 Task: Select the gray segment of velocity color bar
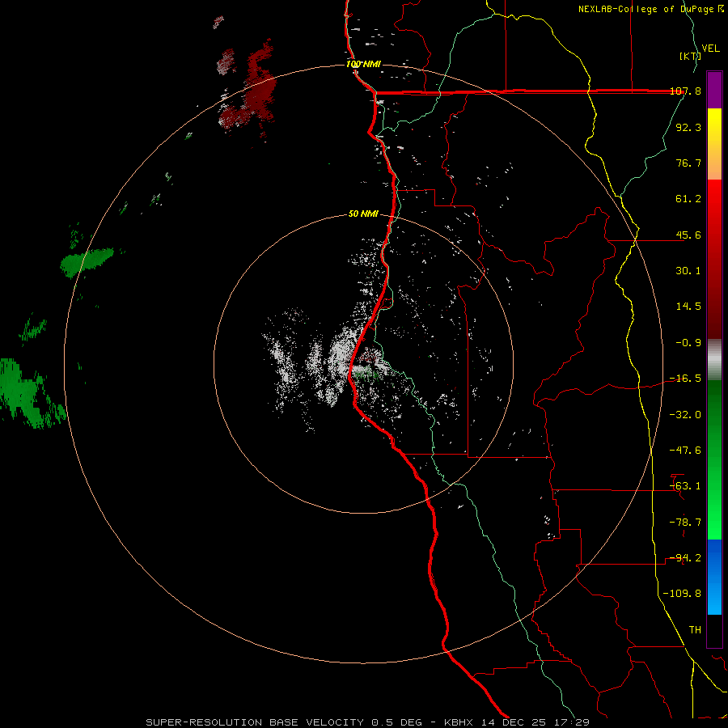coord(714,360)
